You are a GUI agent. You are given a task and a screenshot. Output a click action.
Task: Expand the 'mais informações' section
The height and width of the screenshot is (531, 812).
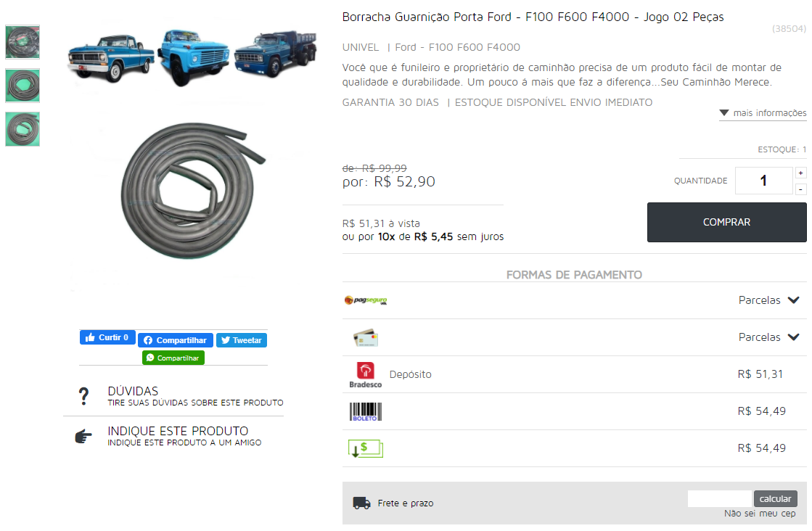coord(763,113)
